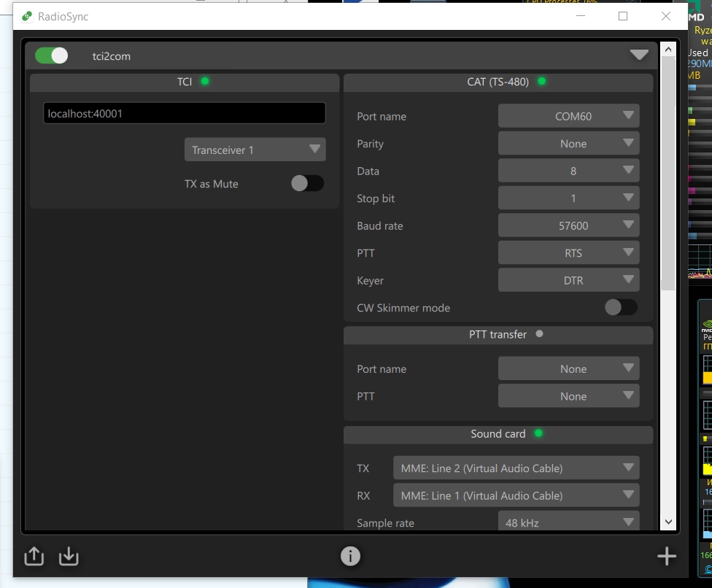
Task: Add a new connection with plus icon
Action: [666, 557]
